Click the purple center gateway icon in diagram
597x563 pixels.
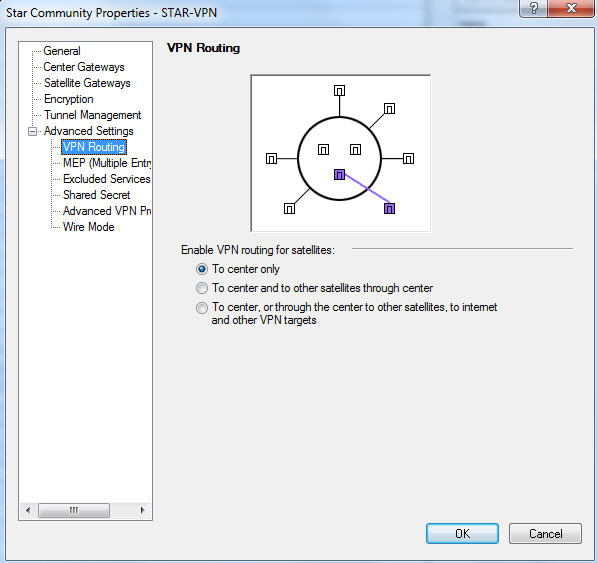coord(339,175)
